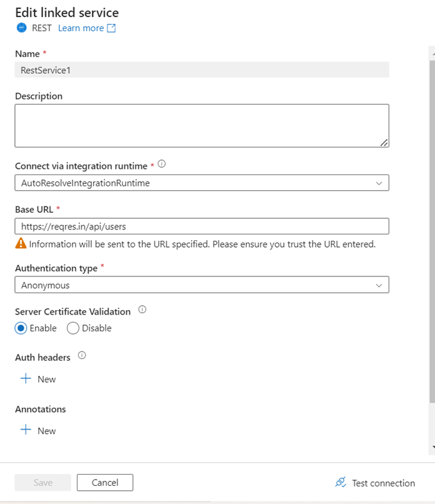The height and width of the screenshot is (504, 435).
Task: Open the Learn more external link icon
Action: 111,28
